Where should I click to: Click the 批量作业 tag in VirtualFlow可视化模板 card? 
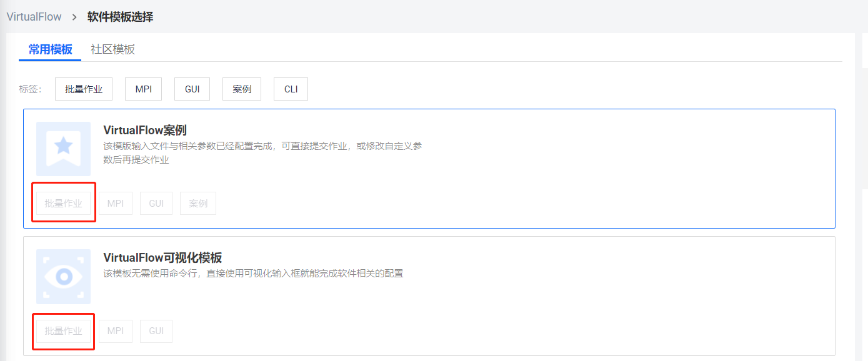click(63, 331)
